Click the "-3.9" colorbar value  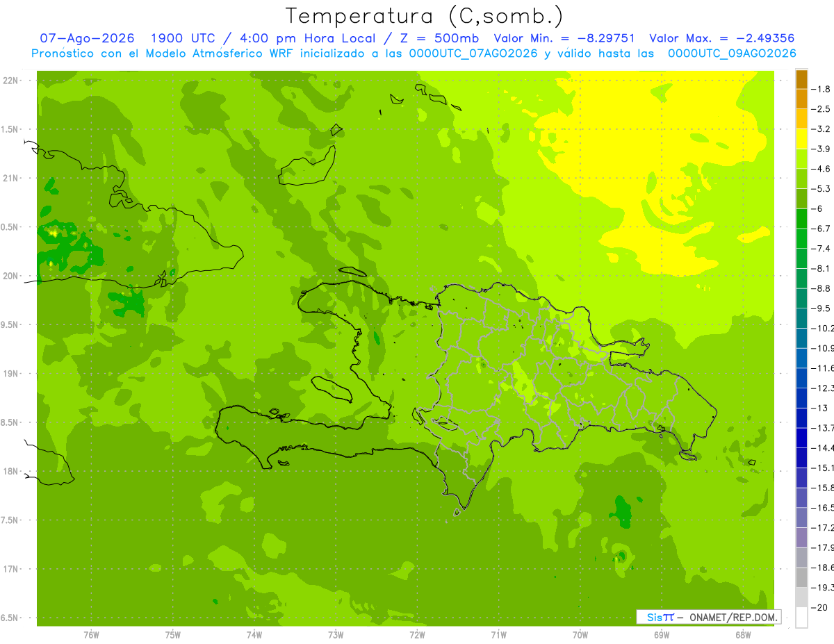[822, 149]
